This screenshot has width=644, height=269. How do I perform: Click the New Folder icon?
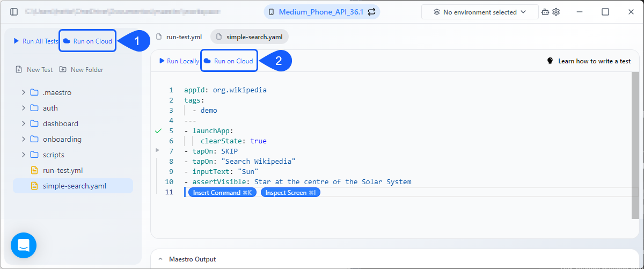pyautogui.click(x=63, y=69)
